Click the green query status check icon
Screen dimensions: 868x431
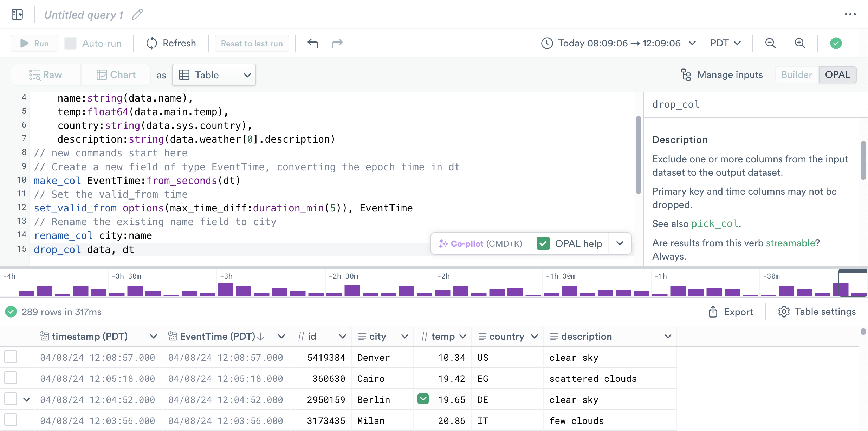[836, 43]
